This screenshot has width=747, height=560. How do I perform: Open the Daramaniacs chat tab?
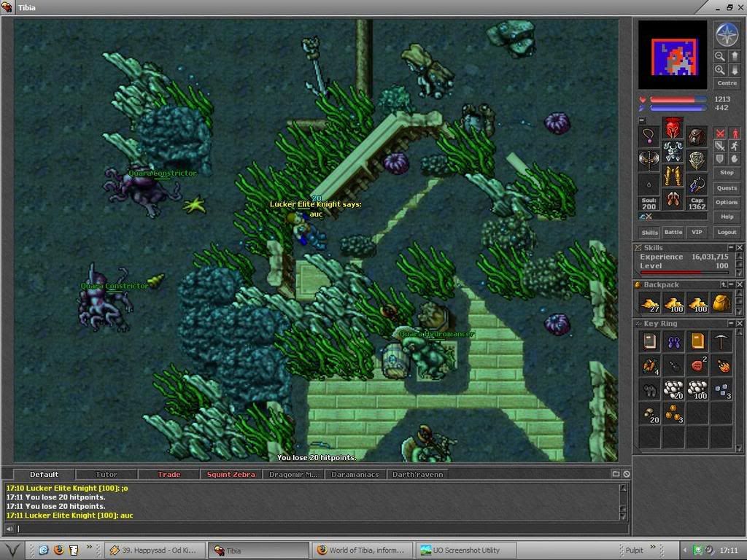pos(355,474)
